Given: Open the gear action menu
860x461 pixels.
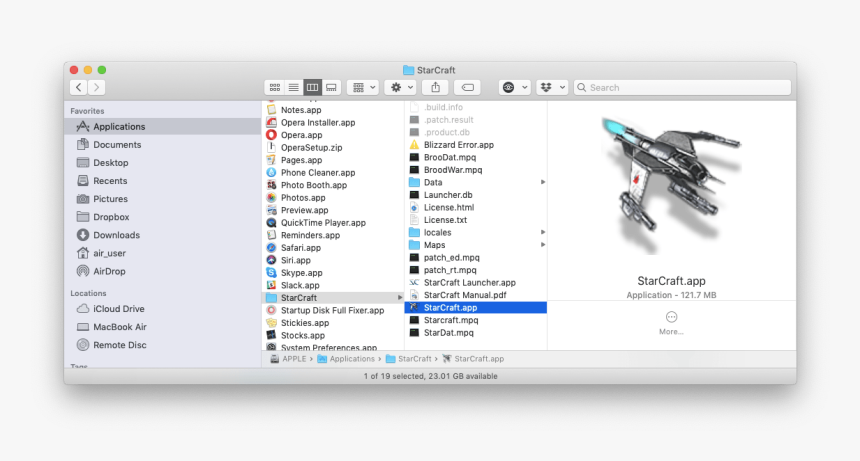Looking at the screenshot, I should 400,87.
